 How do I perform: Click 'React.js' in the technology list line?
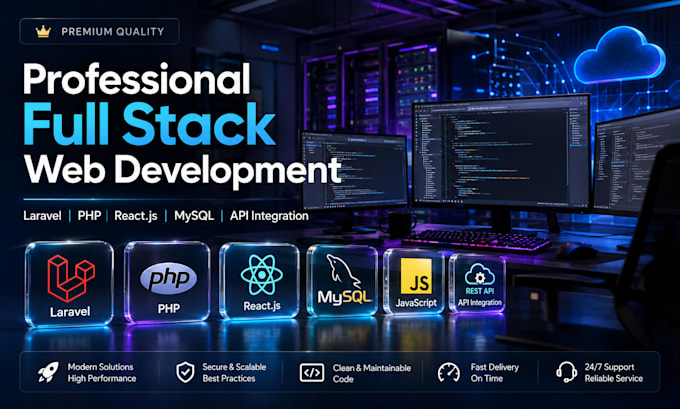[x=136, y=216]
